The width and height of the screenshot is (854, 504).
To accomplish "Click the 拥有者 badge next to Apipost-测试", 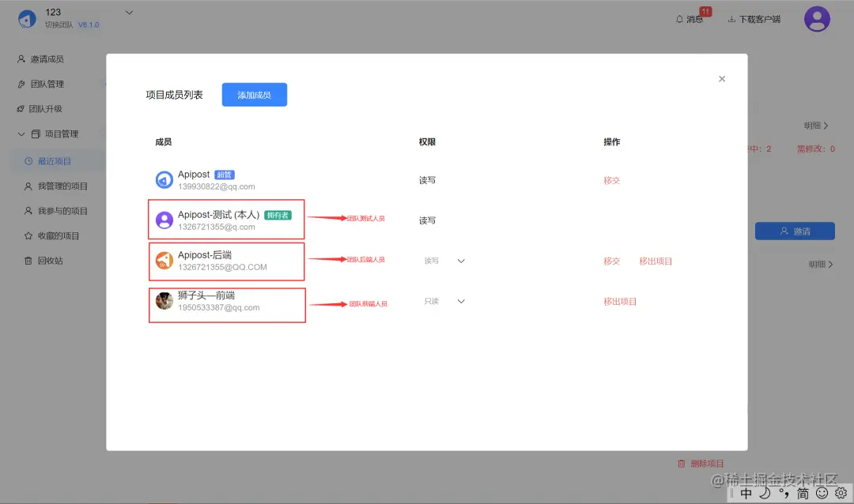I will (278, 215).
